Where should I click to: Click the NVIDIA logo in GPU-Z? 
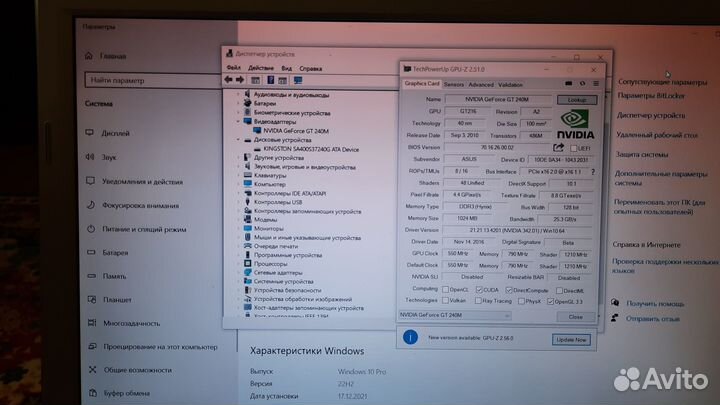click(x=575, y=124)
